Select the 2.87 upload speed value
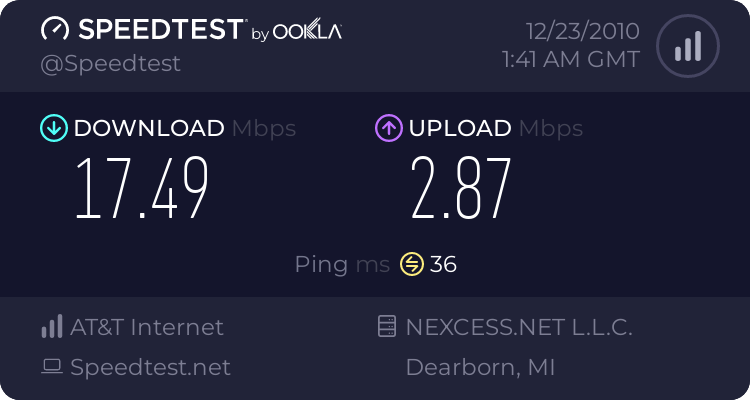The height and width of the screenshot is (400, 750). pos(461,188)
